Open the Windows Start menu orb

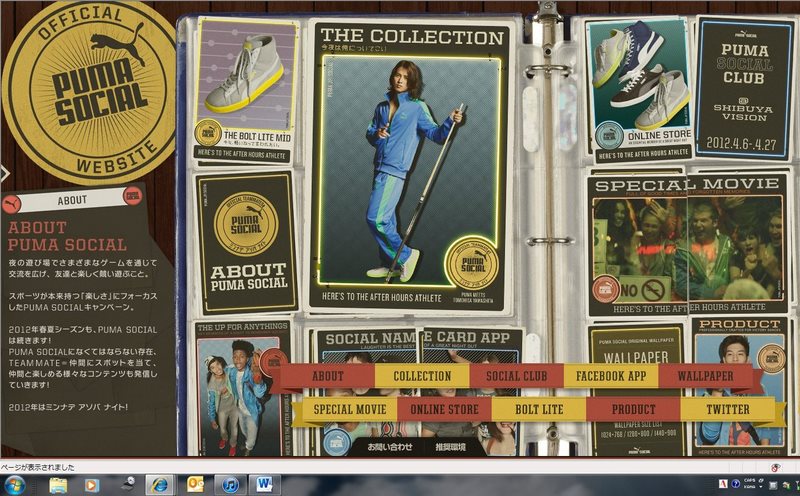tap(14, 484)
